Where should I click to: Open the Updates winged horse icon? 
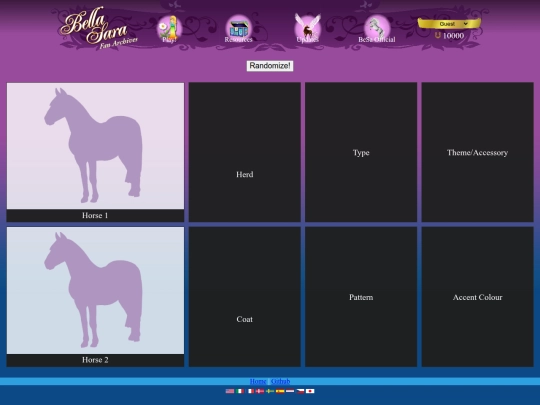coord(308,29)
